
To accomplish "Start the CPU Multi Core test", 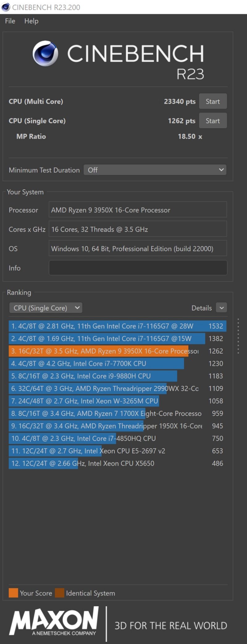I will [213, 101].
